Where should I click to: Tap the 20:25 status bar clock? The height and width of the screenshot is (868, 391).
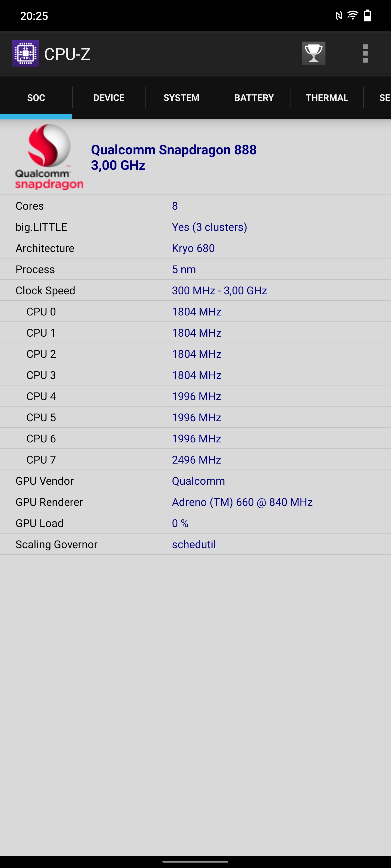[x=34, y=16]
